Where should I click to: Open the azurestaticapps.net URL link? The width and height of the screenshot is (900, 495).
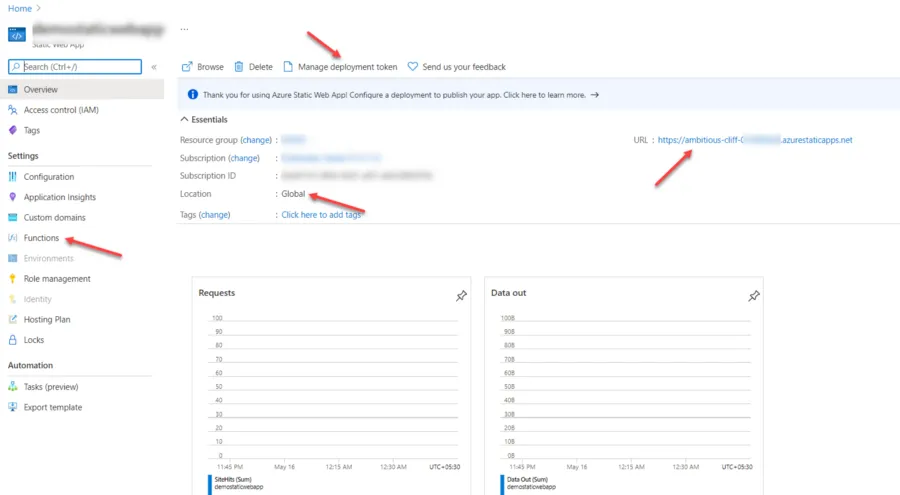[755, 140]
